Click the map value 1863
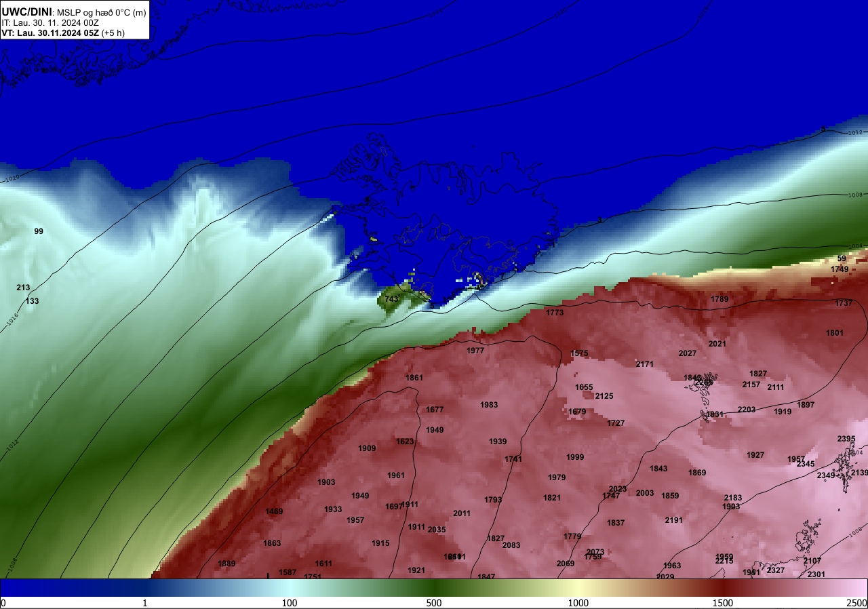The width and height of the screenshot is (868, 609). click(x=272, y=543)
